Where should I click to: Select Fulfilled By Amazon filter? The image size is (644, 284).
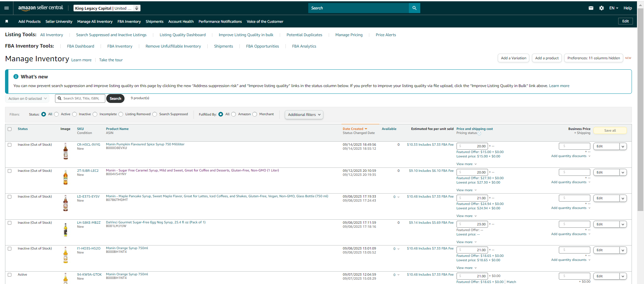pyautogui.click(x=233, y=114)
